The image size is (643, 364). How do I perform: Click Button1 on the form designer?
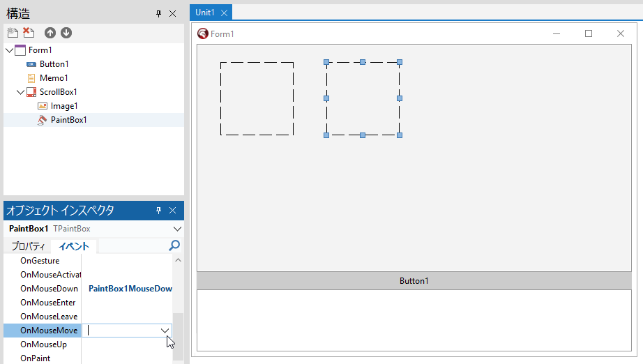(414, 281)
